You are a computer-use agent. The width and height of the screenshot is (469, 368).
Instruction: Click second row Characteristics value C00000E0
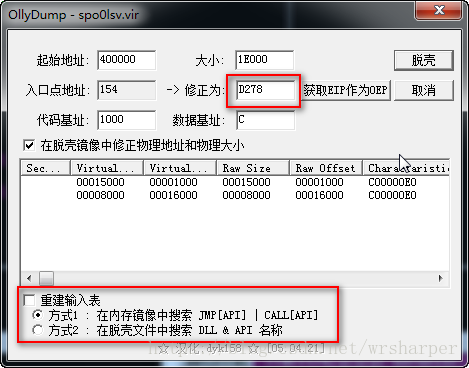click(392, 195)
